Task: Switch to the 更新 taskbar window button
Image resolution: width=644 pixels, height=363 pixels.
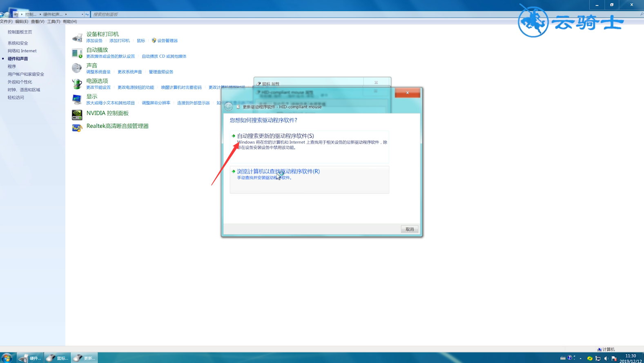Action: coord(85,358)
